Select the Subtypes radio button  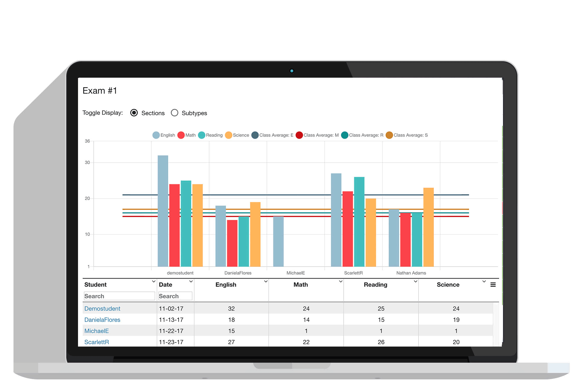pyautogui.click(x=175, y=113)
